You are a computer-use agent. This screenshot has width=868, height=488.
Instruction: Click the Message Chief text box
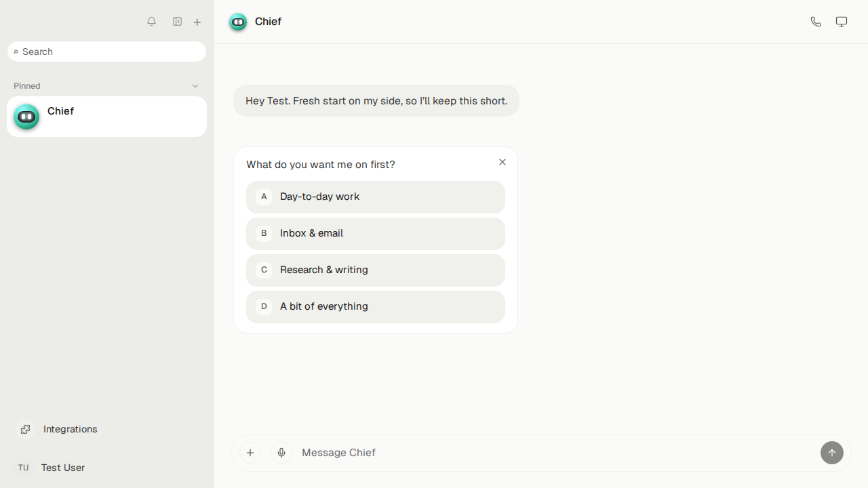point(556,453)
